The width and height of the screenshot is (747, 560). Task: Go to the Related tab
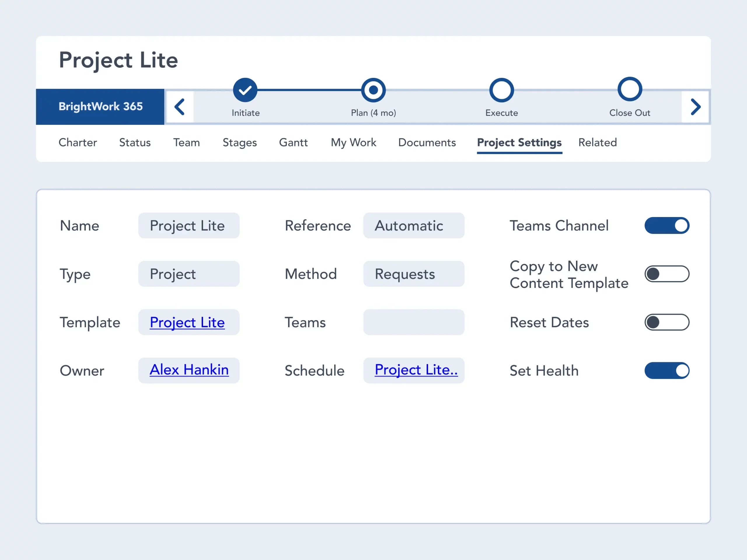tap(597, 142)
